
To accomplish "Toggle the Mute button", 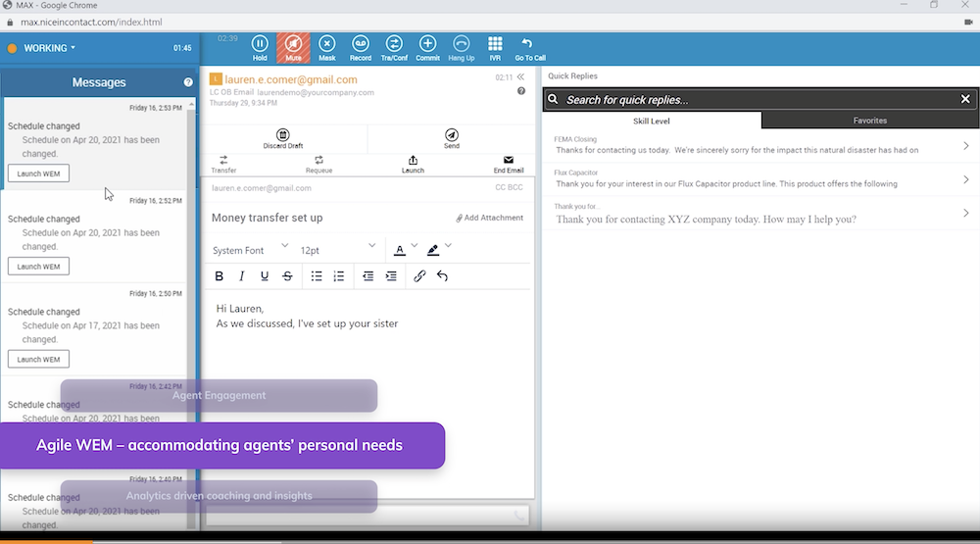I will 293,48.
